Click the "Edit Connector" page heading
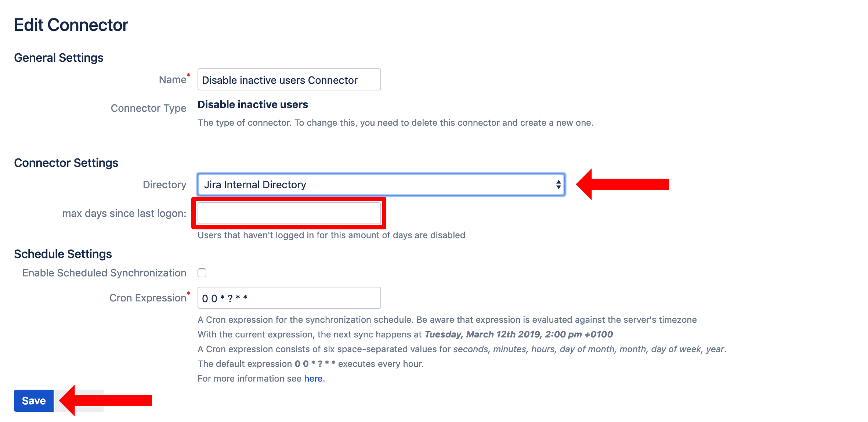Image resolution: width=868 pixels, height=422 pixels. [71, 25]
